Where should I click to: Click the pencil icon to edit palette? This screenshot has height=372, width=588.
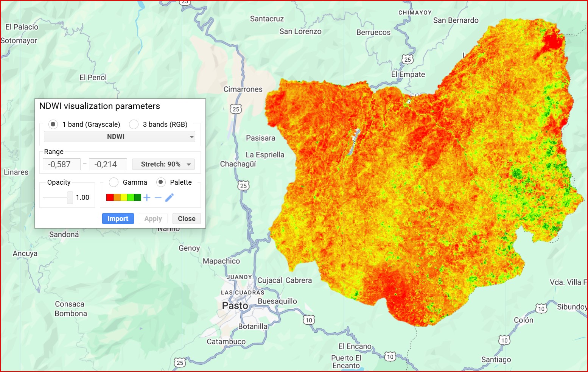click(170, 197)
